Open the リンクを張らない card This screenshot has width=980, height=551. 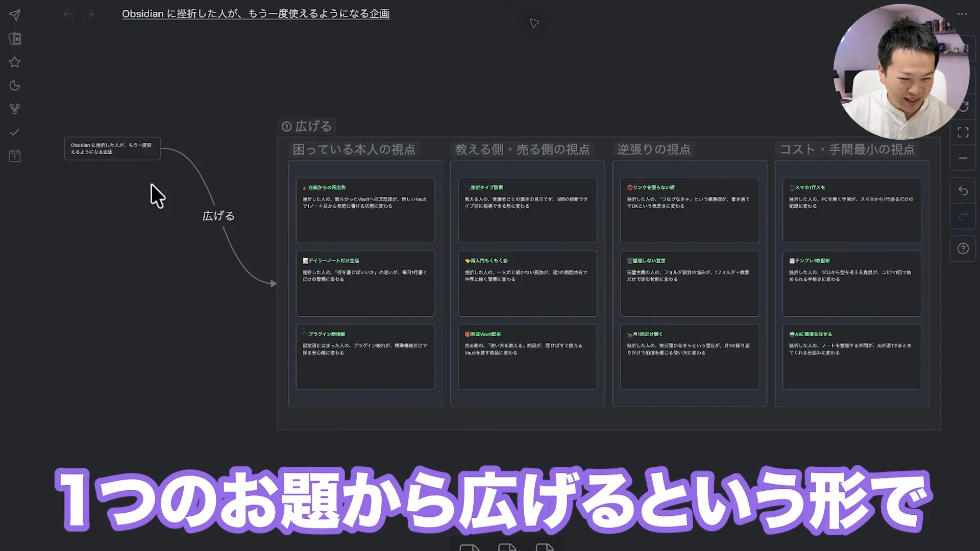tap(690, 210)
